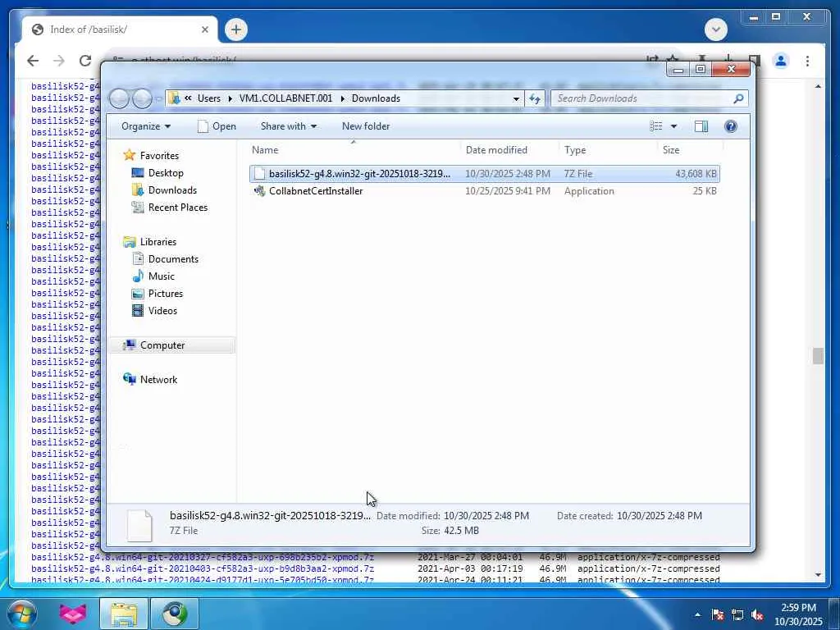This screenshot has height=630, width=840.
Task: Click Users in the address breadcrumb
Action: pyautogui.click(x=209, y=98)
